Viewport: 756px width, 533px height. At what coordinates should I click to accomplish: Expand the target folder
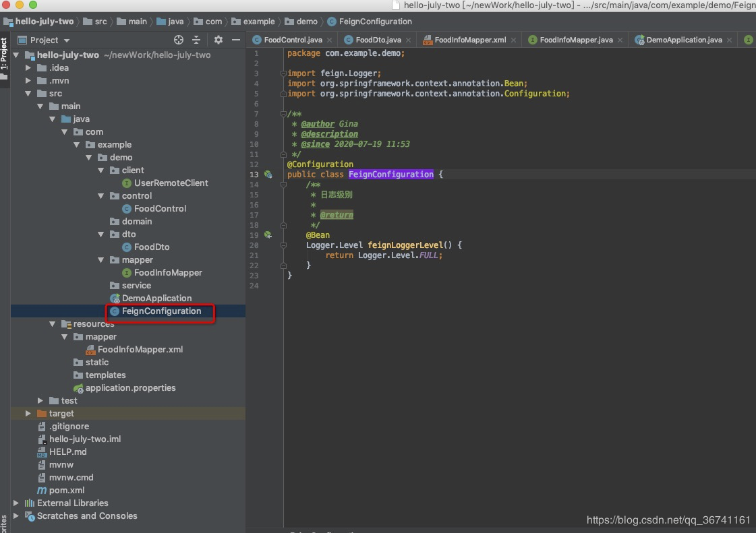(28, 414)
